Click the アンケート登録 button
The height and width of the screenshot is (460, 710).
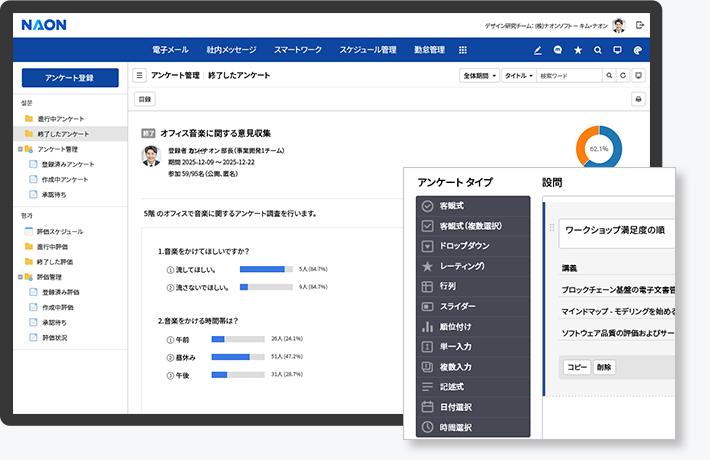tap(70, 78)
